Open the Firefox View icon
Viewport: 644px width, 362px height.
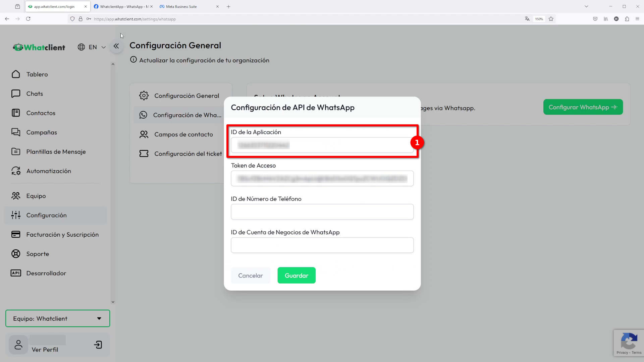click(x=17, y=6)
